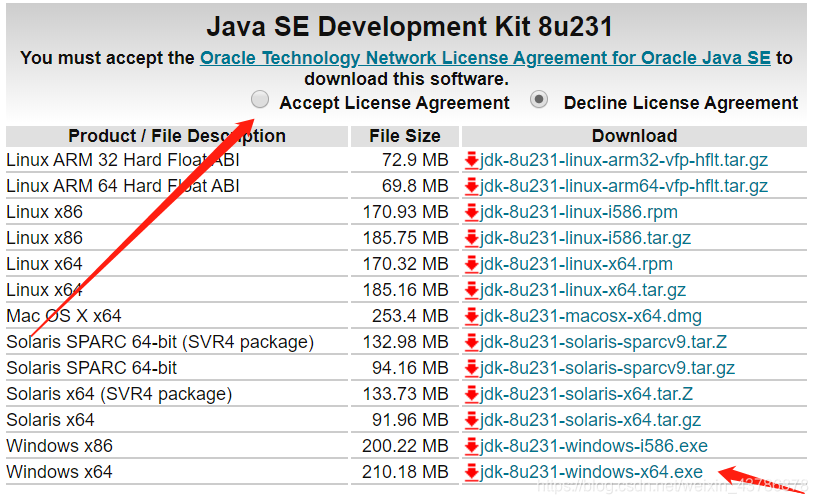
Task: Click the download arrow icon beside solaris-x64.tar.Z
Action: pyautogui.click(x=472, y=394)
